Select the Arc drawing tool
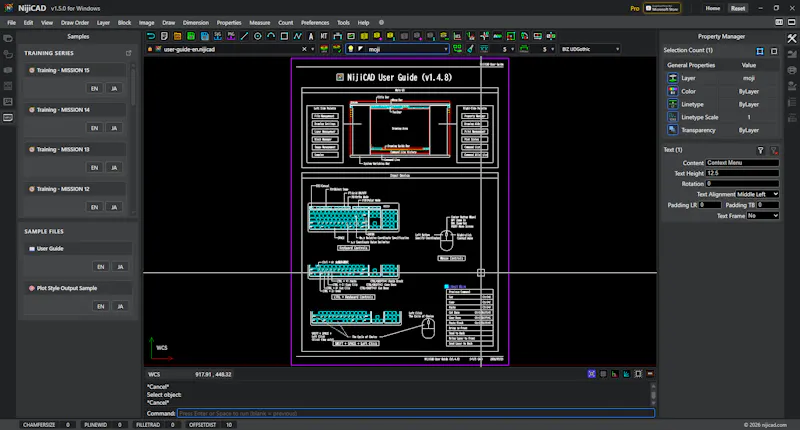The width and height of the screenshot is (800, 430). pyautogui.click(x=271, y=36)
